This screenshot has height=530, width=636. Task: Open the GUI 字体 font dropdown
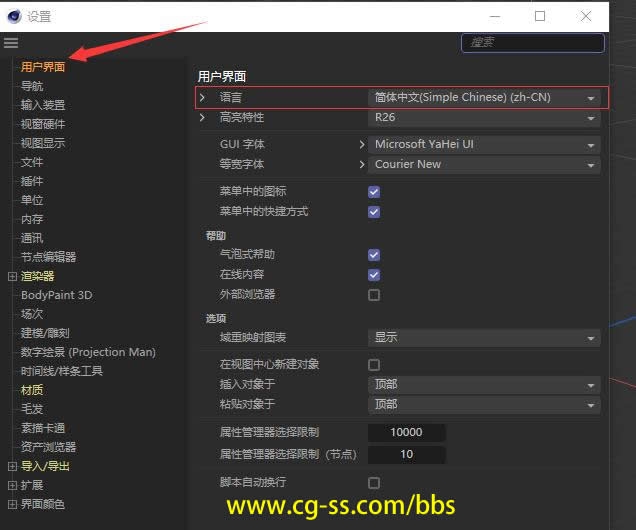click(485, 145)
